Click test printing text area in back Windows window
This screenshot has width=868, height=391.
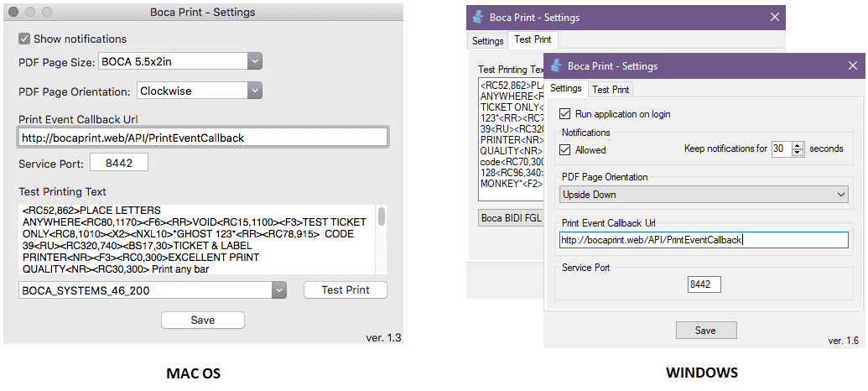(x=511, y=139)
